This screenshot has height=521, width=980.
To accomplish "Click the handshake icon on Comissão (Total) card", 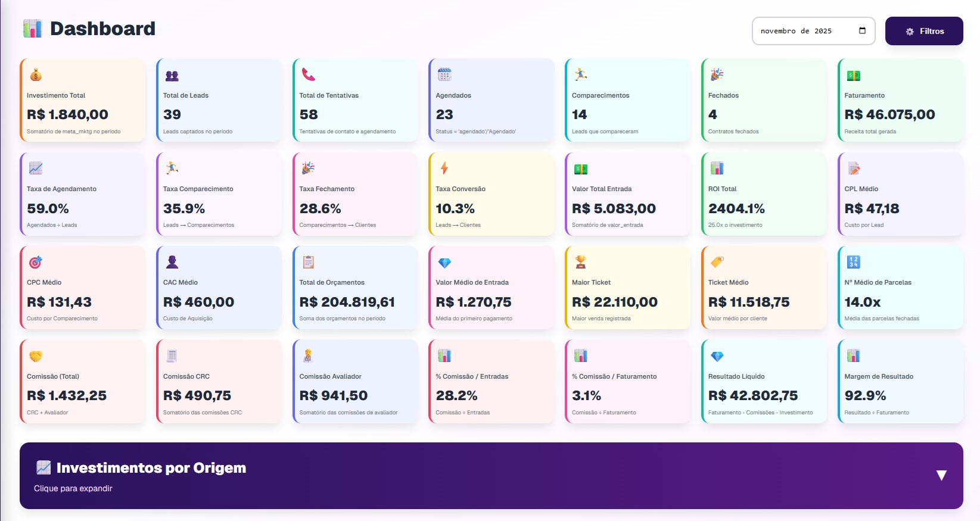I will (x=35, y=355).
